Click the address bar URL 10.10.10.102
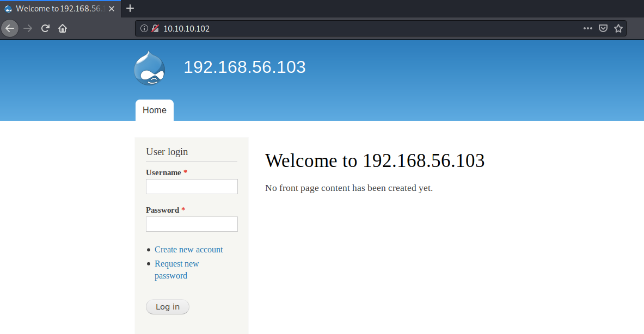This screenshot has height=334, width=644. pyautogui.click(x=187, y=28)
